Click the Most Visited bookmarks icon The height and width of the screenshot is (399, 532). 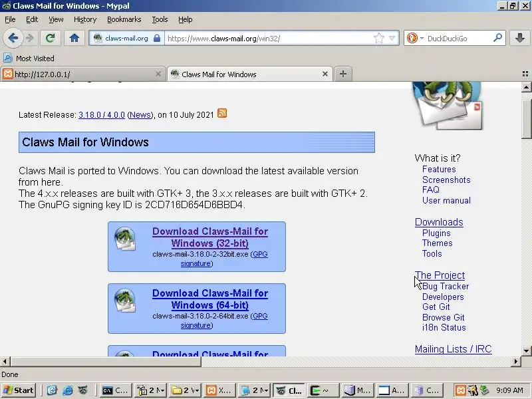pos(8,58)
